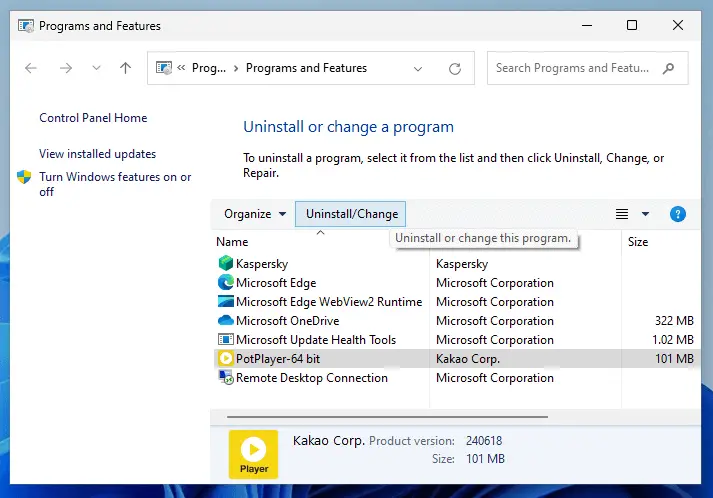The width and height of the screenshot is (713, 498).
Task: Click the Kaspersky publisher cell
Action: (x=462, y=264)
